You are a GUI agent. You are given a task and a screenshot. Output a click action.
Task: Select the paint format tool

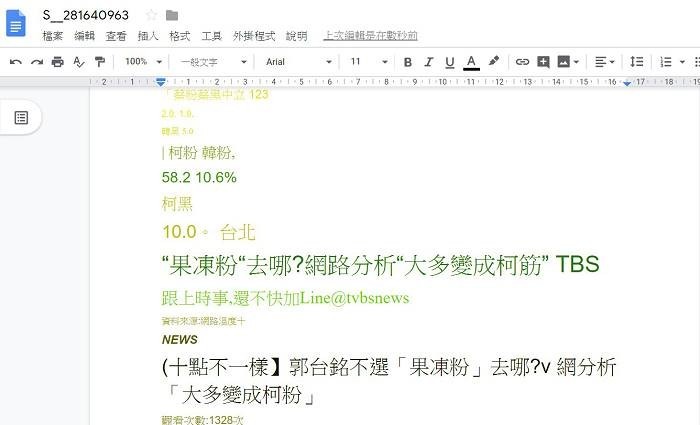100,62
